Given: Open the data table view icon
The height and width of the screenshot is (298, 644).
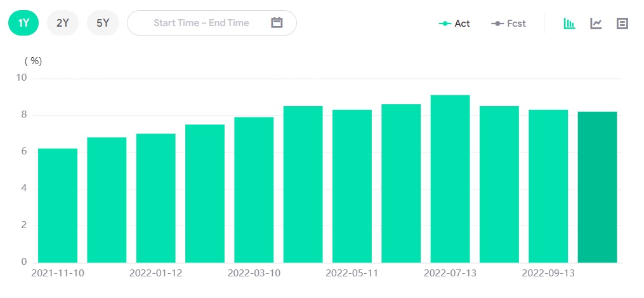Looking at the screenshot, I should click(622, 24).
